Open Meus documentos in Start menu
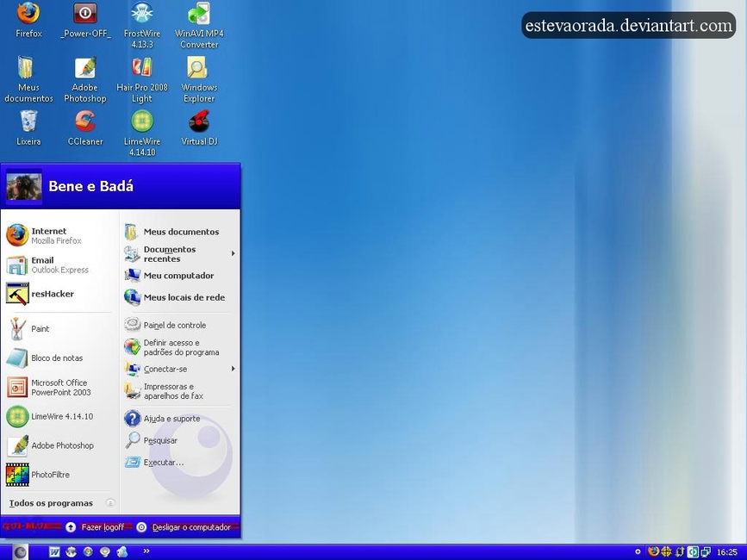Viewport: 747px width, 560px height. coord(180,232)
